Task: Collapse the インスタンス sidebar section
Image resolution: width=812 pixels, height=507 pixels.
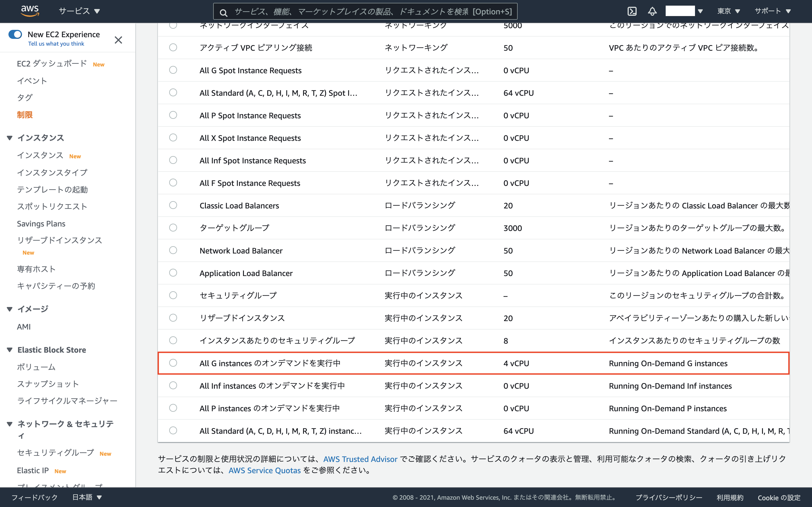Action: coord(9,137)
